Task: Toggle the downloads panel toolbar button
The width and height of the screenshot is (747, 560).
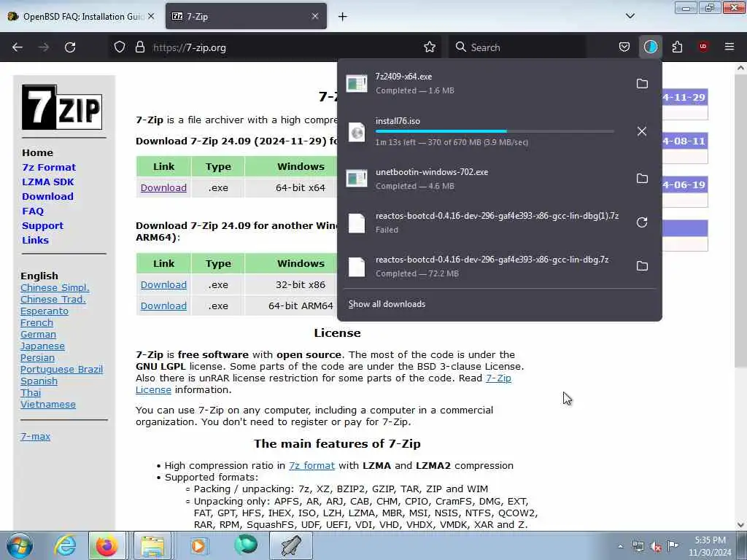Action: click(650, 47)
